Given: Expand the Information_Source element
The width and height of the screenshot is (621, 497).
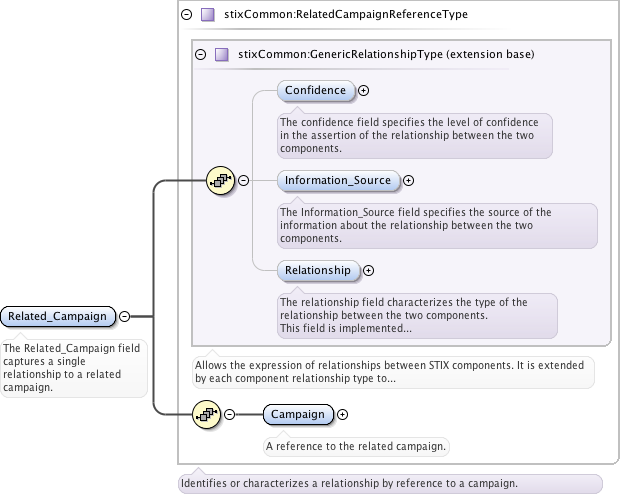Looking at the screenshot, I should pyautogui.click(x=408, y=181).
